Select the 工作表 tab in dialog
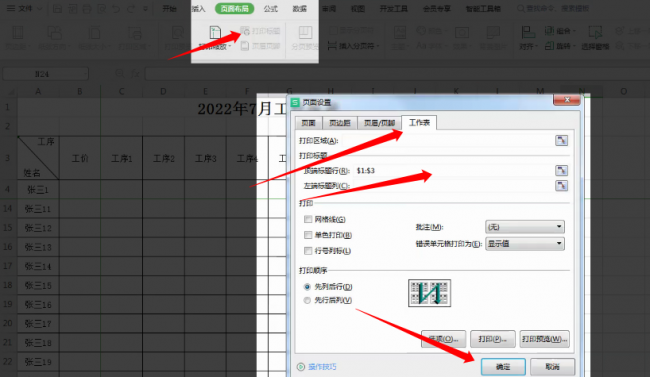Viewport: 650px width, 377px height. tap(419, 122)
